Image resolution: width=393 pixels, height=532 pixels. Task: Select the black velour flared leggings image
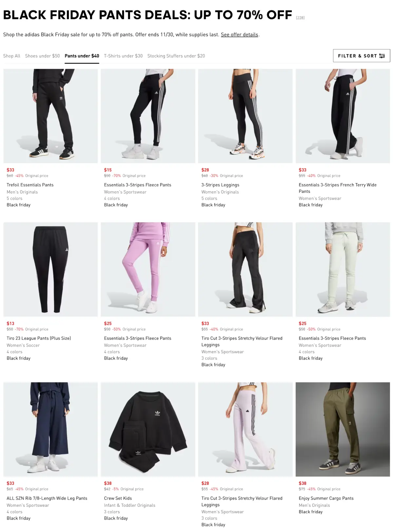[245, 269]
